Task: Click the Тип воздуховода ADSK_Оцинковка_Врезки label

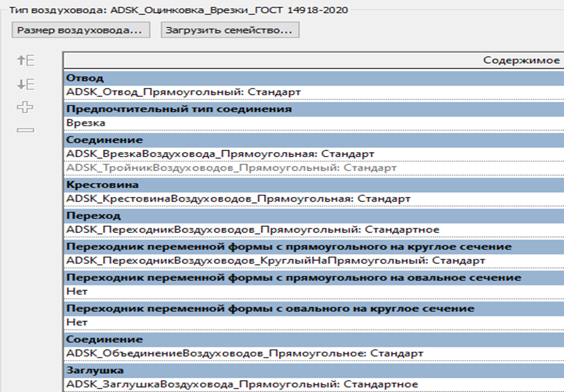Action: (179, 10)
